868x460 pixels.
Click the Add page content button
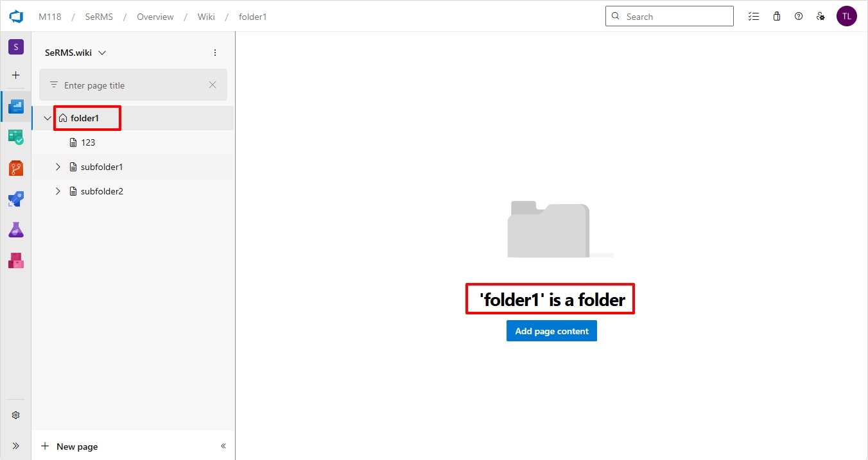point(551,331)
